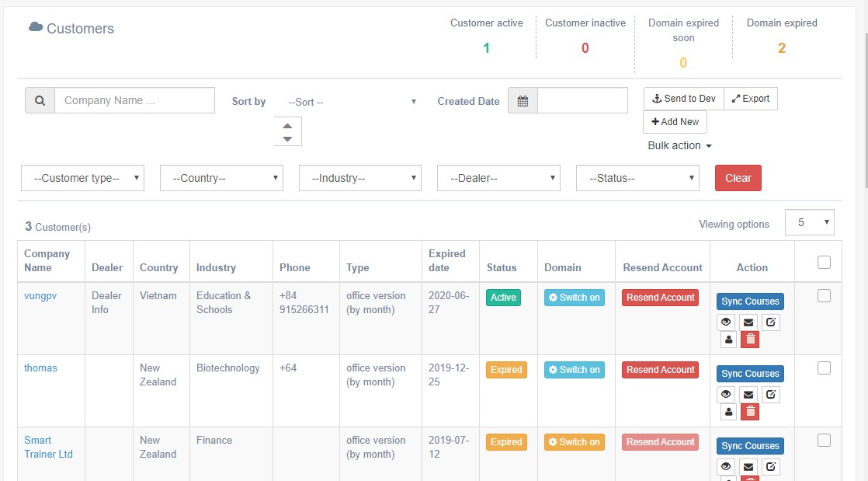
Task: Click the search magnifier icon
Action: tap(40, 100)
